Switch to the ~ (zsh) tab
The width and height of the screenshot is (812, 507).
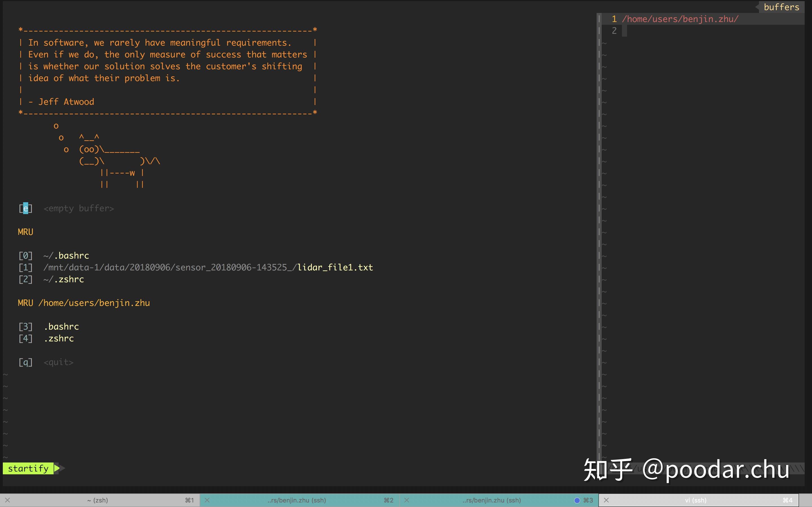point(97,500)
